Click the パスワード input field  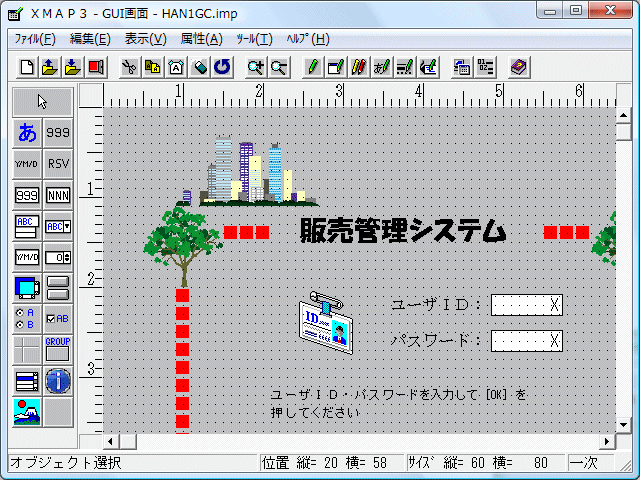click(x=527, y=341)
